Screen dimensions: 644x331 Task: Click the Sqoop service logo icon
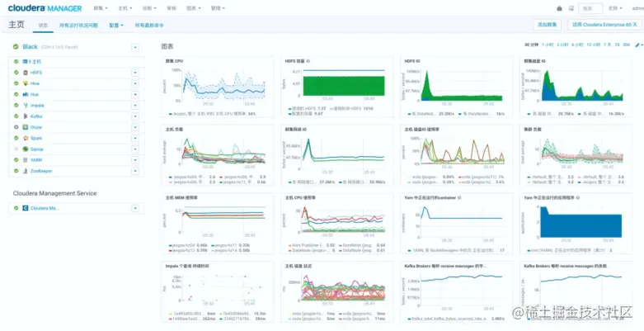26,149
